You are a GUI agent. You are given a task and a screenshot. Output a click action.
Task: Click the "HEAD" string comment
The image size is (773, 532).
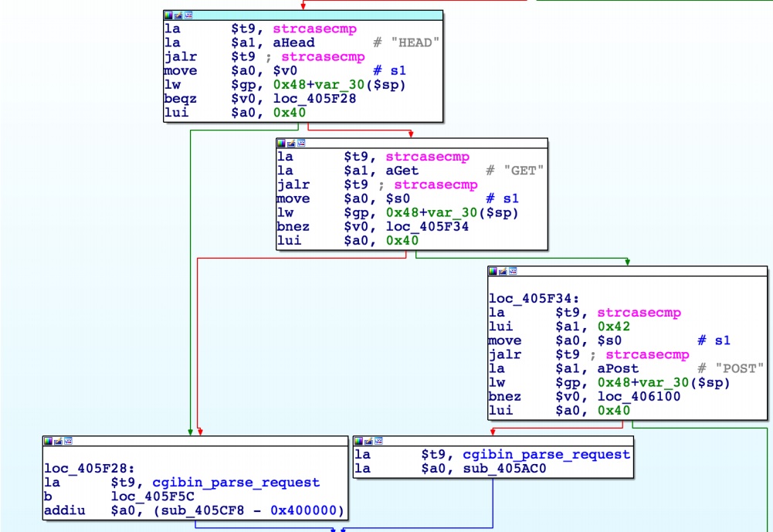[x=415, y=43]
